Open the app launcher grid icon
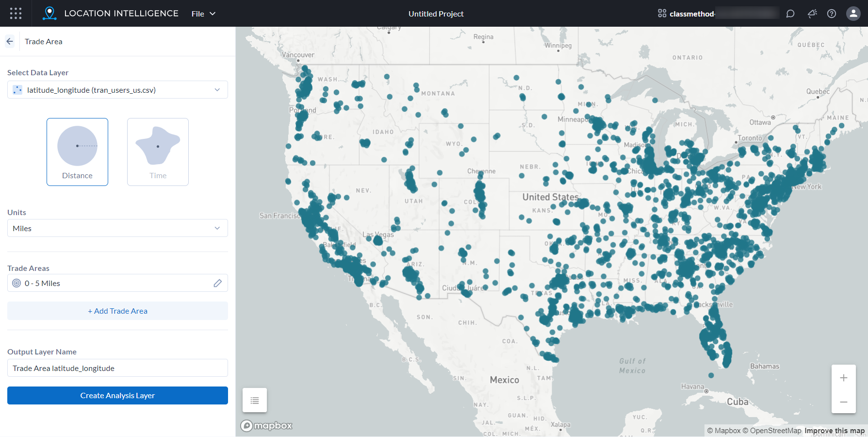The width and height of the screenshot is (868, 437). coord(16,13)
